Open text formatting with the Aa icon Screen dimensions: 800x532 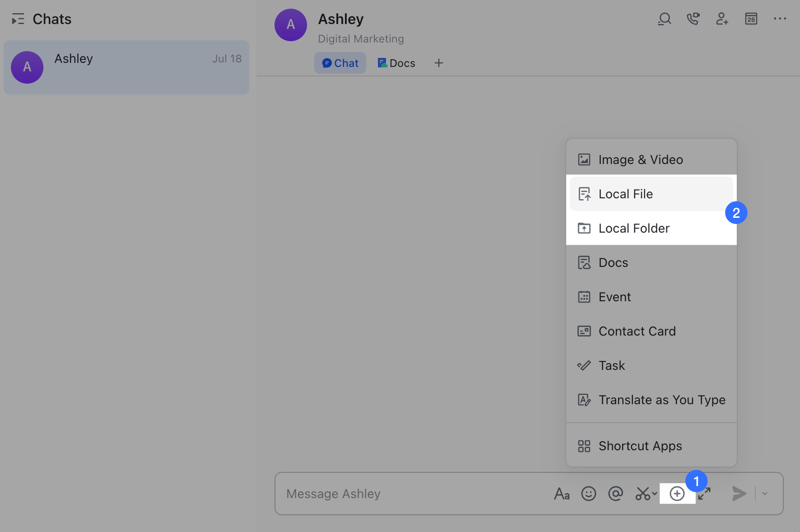point(562,493)
